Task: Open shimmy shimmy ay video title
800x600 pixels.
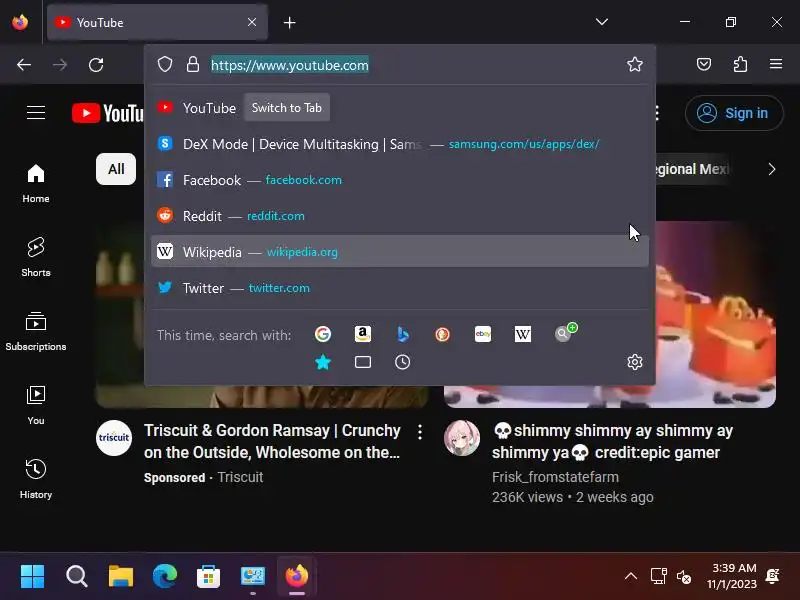Action: (612, 441)
